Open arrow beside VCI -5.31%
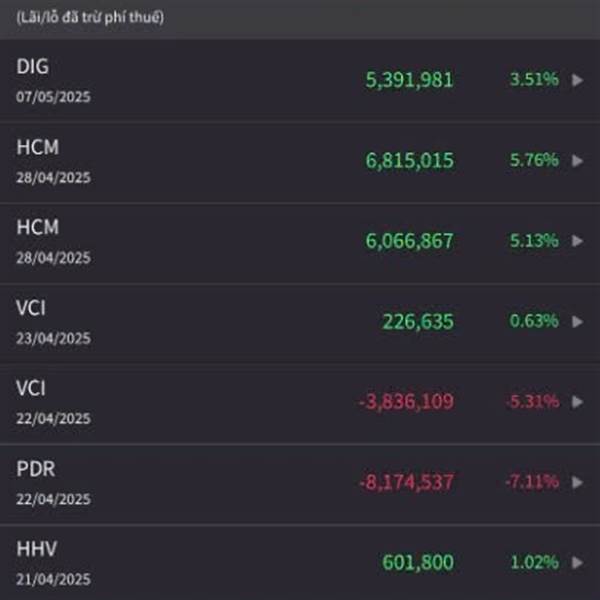The image size is (600, 600). pyautogui.click(x=577, y=402)
